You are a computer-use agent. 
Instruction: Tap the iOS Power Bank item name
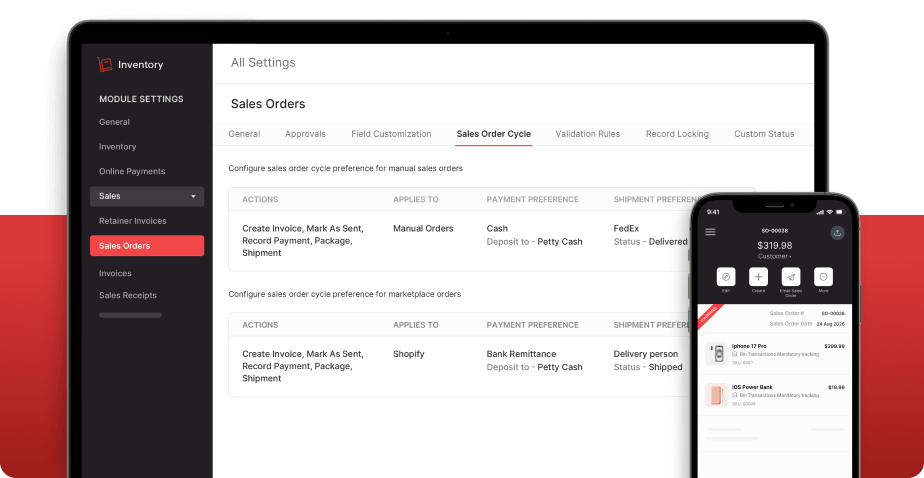click(752, 387)
